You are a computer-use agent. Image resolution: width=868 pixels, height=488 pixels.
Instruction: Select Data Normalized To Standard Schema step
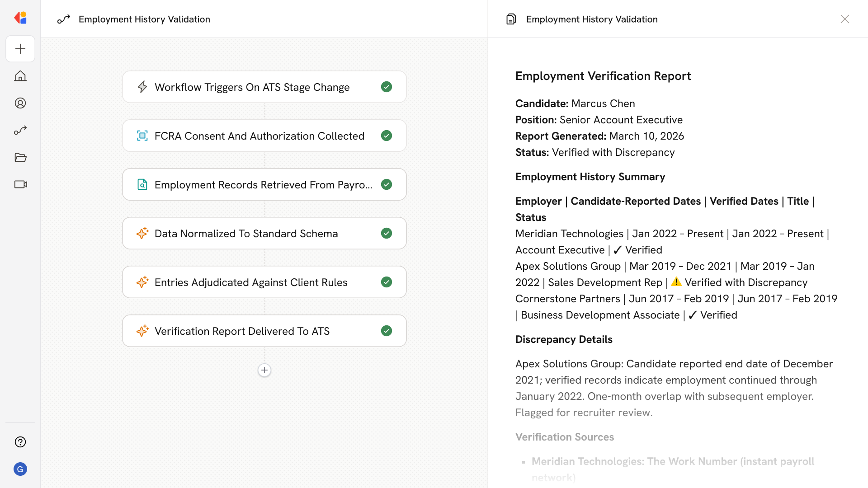[x=246, y=233]
